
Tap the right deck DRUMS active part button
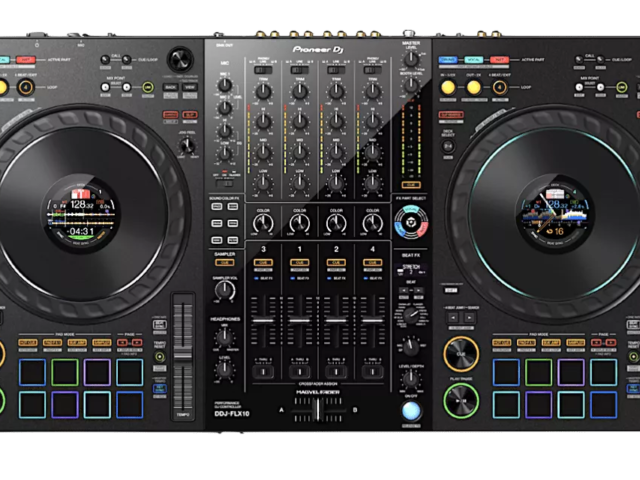click(448, 60)
